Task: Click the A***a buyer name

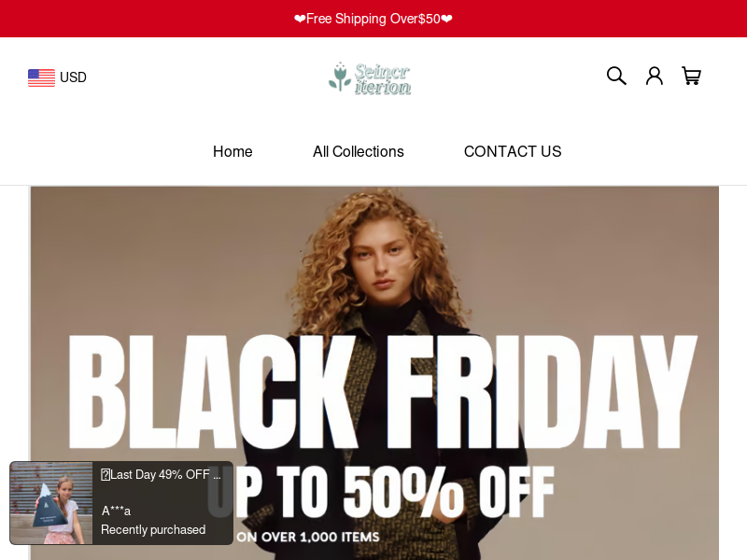Action: click(116, 511)
